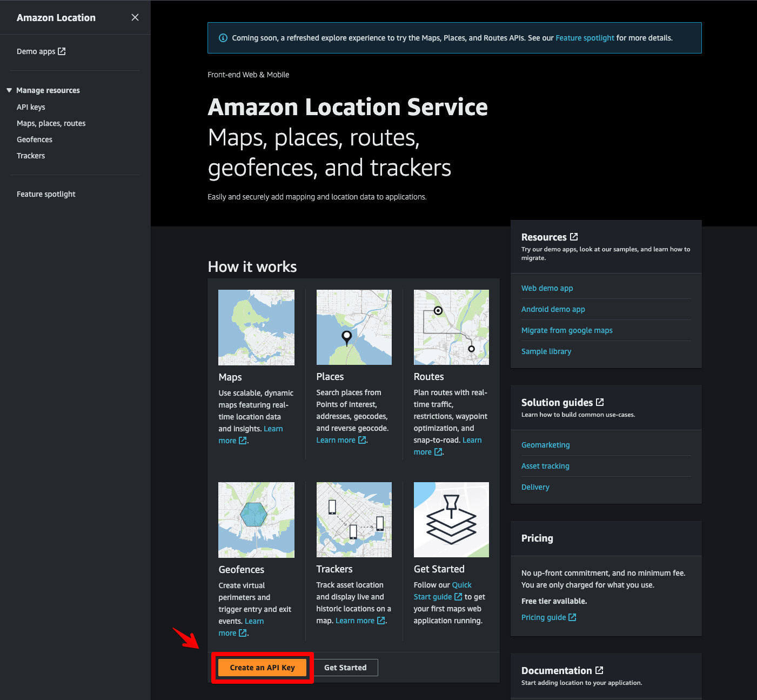Viewport: 757px width, 700px height.
Task: Click external-link icon beside Pricing guide
Action: [572, 617]
